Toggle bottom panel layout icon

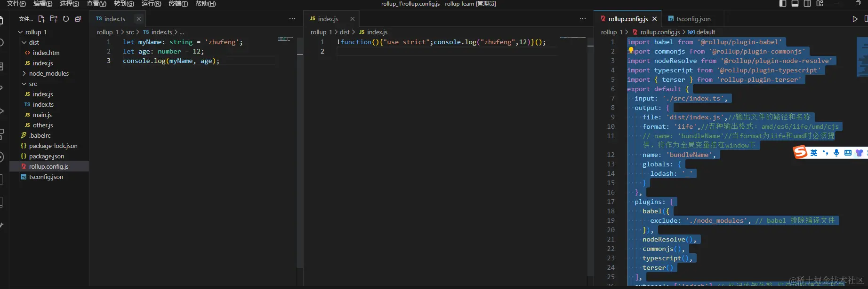[x=795, y=3]
